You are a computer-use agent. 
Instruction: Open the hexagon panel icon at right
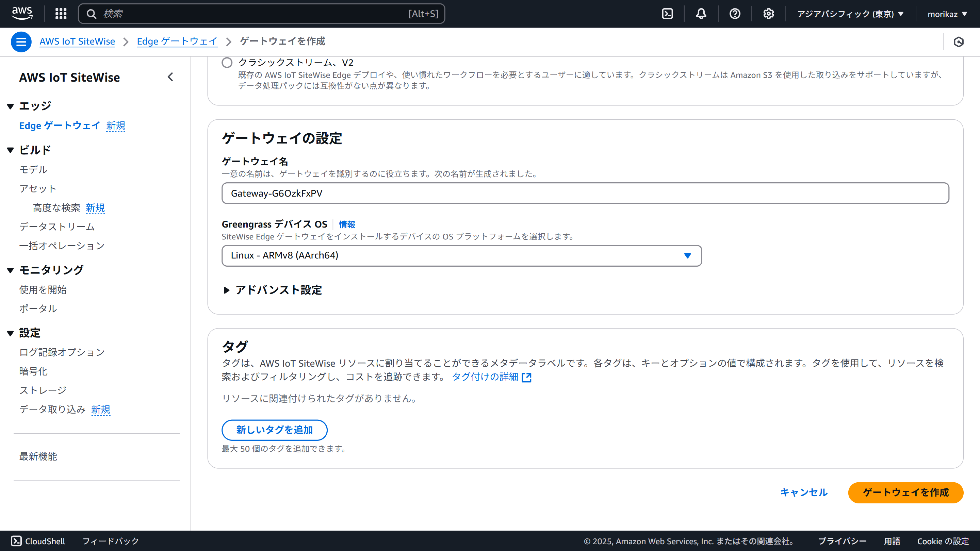pos(958,41)
